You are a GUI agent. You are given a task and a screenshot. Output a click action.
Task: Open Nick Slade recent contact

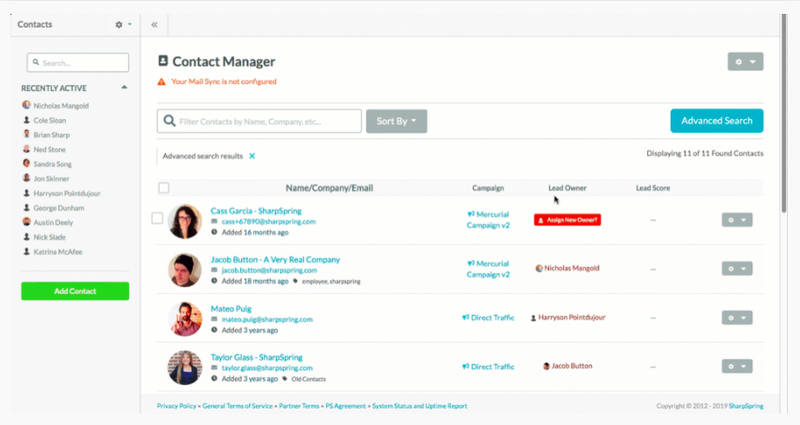click(49, 237)
